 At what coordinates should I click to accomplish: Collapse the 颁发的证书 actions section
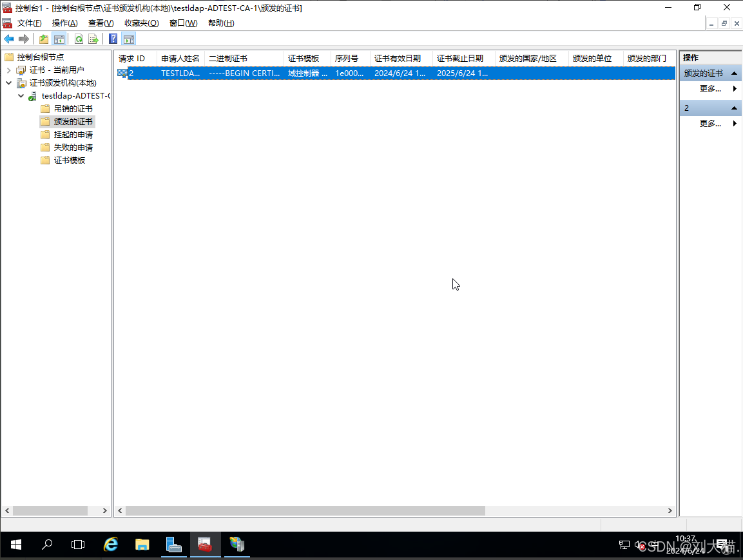coord(734,73)
